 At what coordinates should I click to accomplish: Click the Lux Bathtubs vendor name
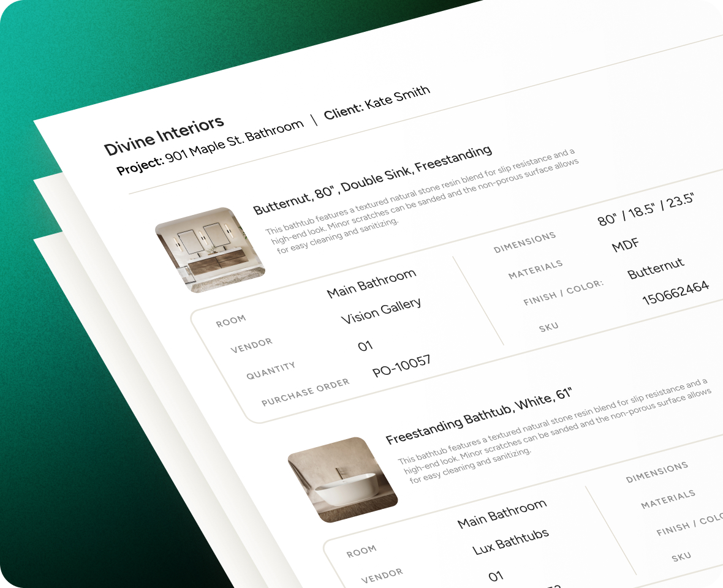coord(510,540)
